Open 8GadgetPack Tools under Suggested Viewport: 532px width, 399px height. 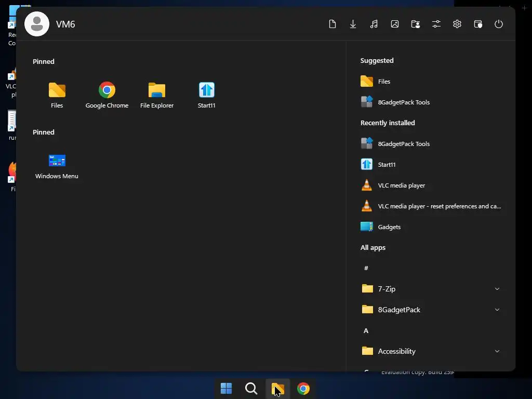click(431, 102)
